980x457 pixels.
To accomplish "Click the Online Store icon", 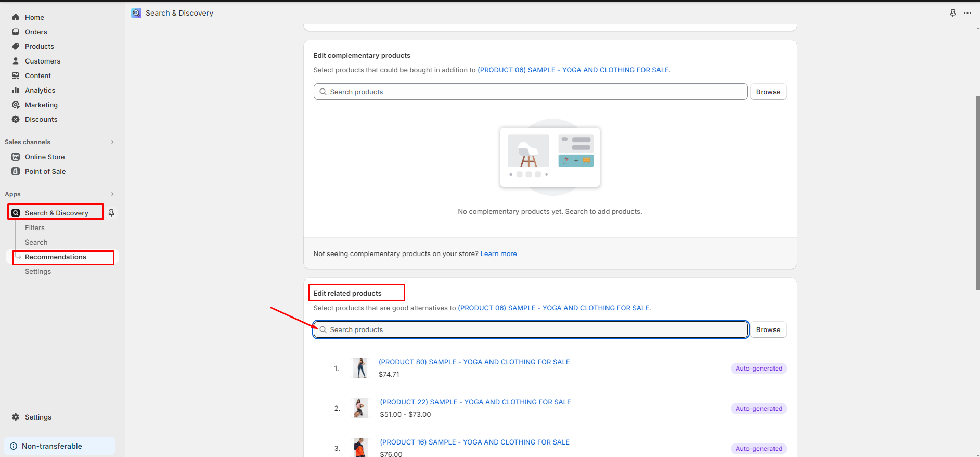I will coord(16,157).
